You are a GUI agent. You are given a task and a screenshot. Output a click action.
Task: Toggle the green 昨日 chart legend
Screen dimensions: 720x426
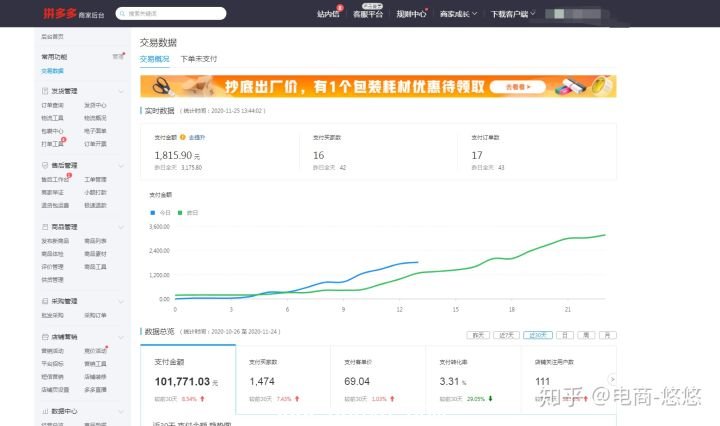point(188,213)
